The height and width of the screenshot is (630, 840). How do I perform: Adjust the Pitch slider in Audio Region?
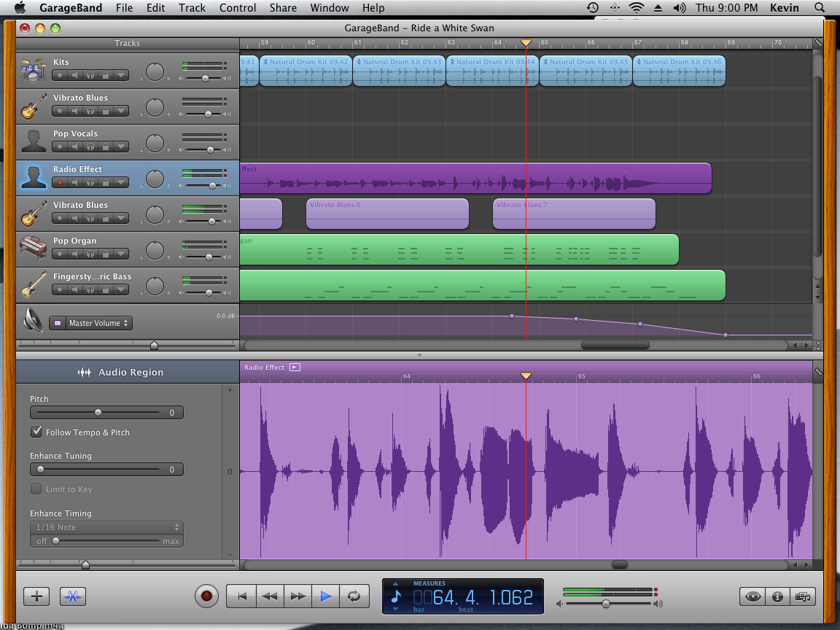pyautogui.click(x=98, y=413)
